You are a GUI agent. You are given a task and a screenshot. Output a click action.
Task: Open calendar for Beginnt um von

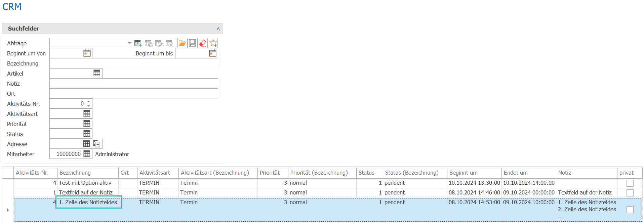pyautogui.click(x=87, y=53)
